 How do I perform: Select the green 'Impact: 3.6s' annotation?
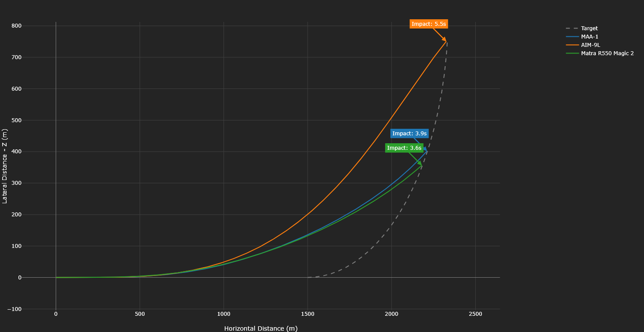404,148
